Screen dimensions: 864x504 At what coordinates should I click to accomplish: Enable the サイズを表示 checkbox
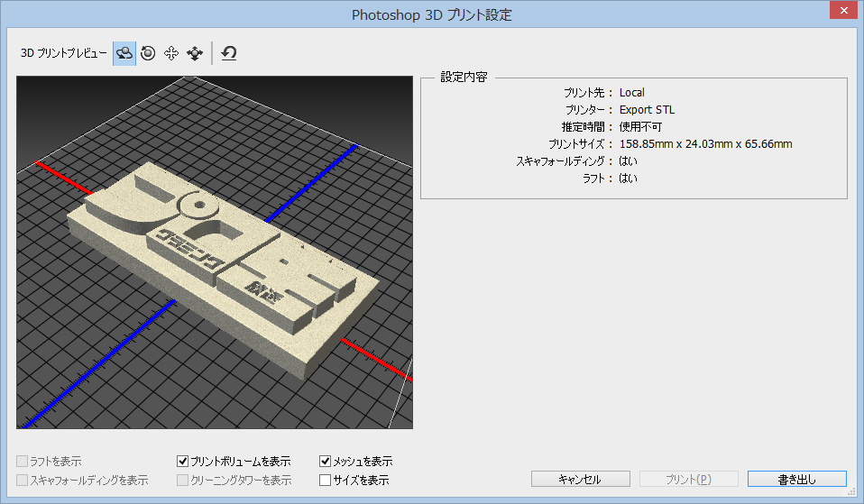point(326,481)
